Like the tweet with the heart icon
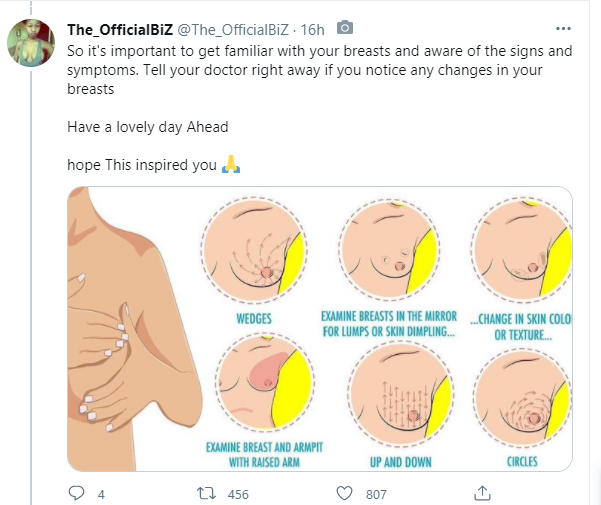601x505 pixels. click(x=344, y=493)
